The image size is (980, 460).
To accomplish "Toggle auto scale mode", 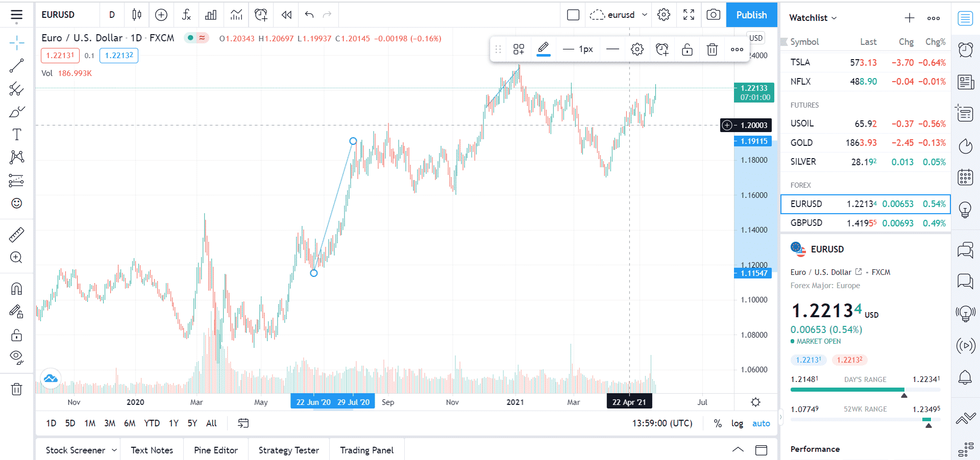I will point(761,423).
